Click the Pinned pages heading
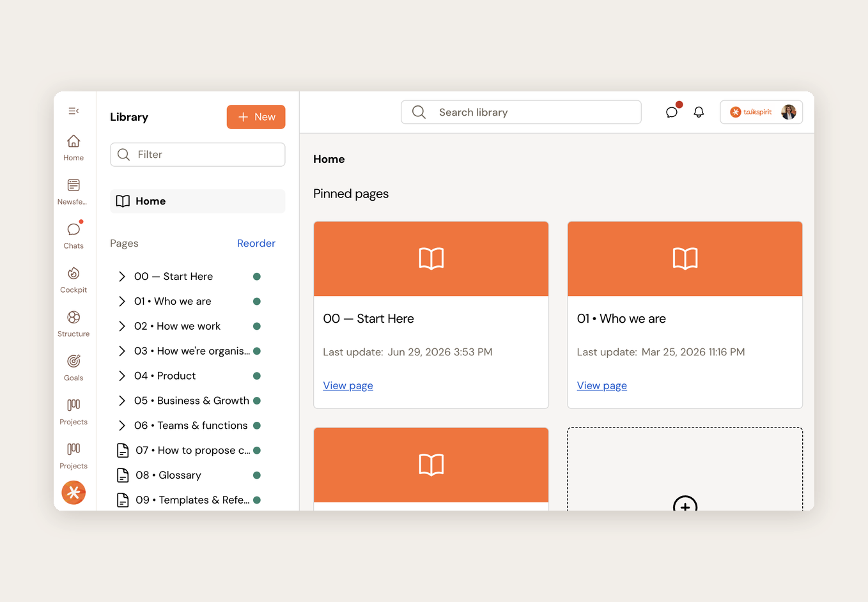 (x=351, y=194)
